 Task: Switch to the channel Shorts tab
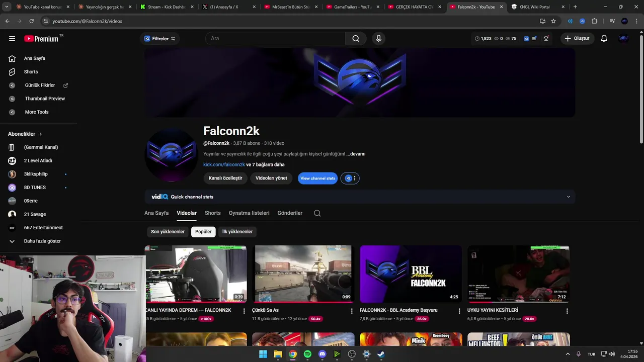point(212,213)
